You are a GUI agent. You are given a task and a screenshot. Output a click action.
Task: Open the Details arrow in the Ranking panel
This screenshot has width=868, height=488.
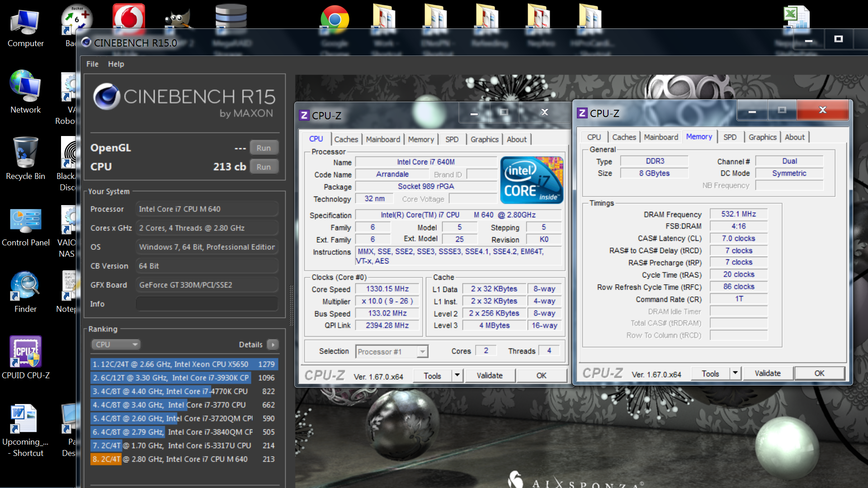point(273,344)
